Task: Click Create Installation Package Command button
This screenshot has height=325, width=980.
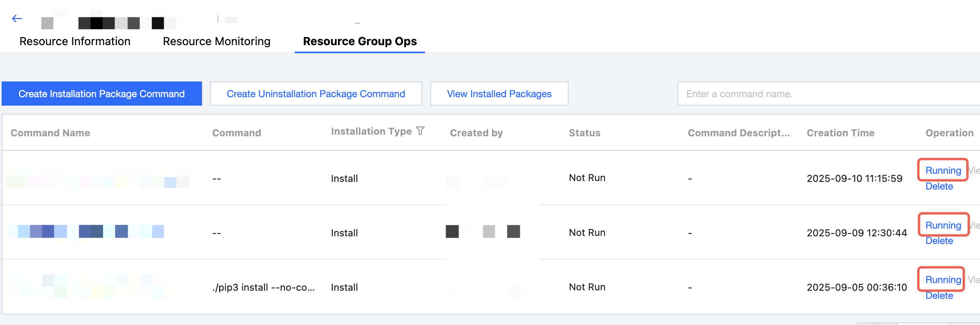Action: click(x=102, y=94)
